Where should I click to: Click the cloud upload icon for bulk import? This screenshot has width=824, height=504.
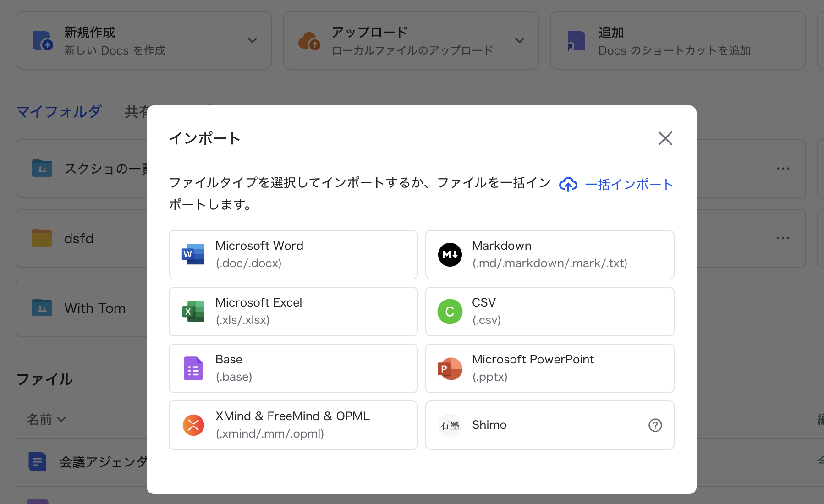coord(568,184)
